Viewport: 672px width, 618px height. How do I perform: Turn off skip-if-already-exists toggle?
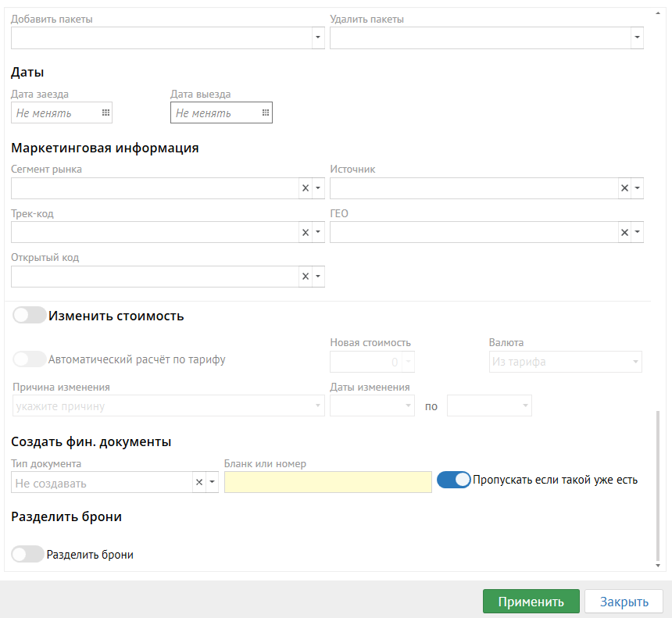453,480
